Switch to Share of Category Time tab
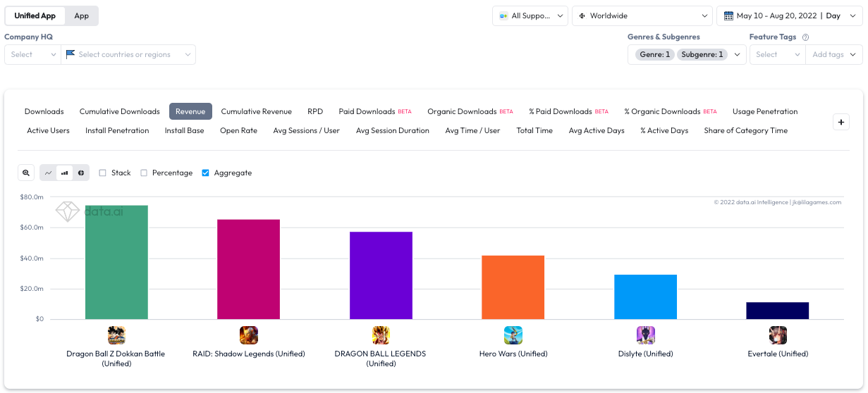This screenshot has height=393, width=868. [x=746, y=130]
